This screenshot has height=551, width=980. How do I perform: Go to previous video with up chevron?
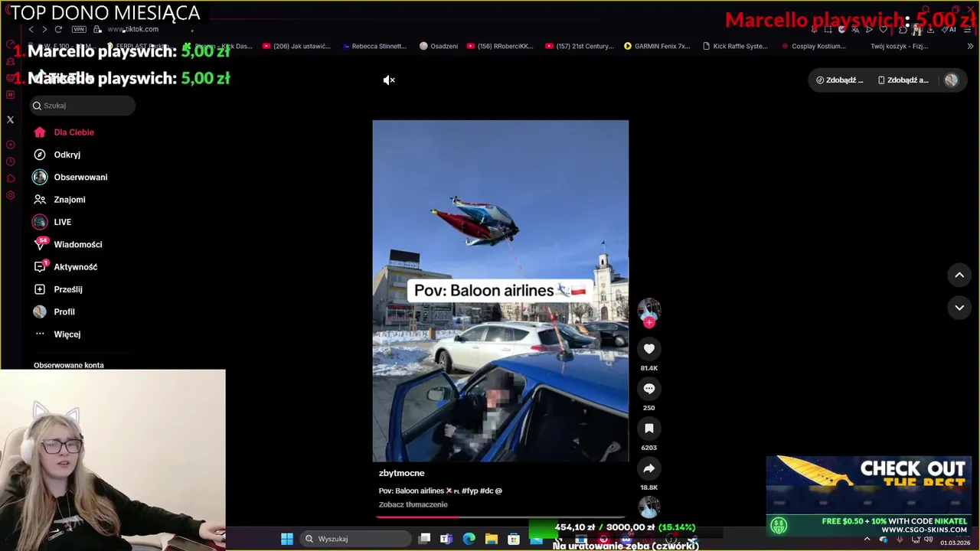tap(959, 275)
